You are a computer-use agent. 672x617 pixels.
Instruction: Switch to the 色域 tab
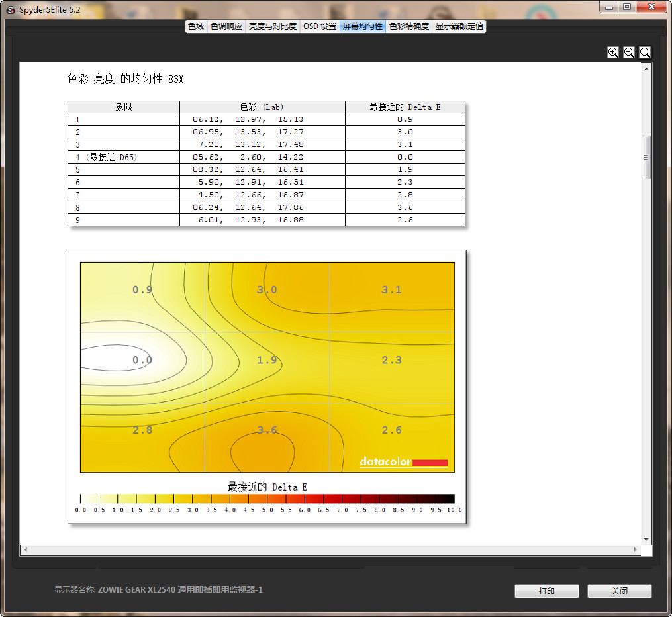[196, 26]
